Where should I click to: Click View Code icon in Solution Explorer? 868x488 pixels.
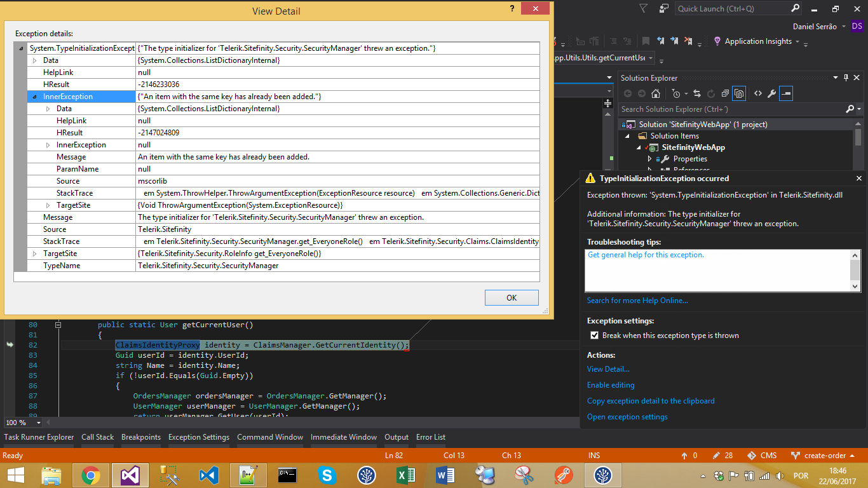pyautogui.click(x=758, y=93)
